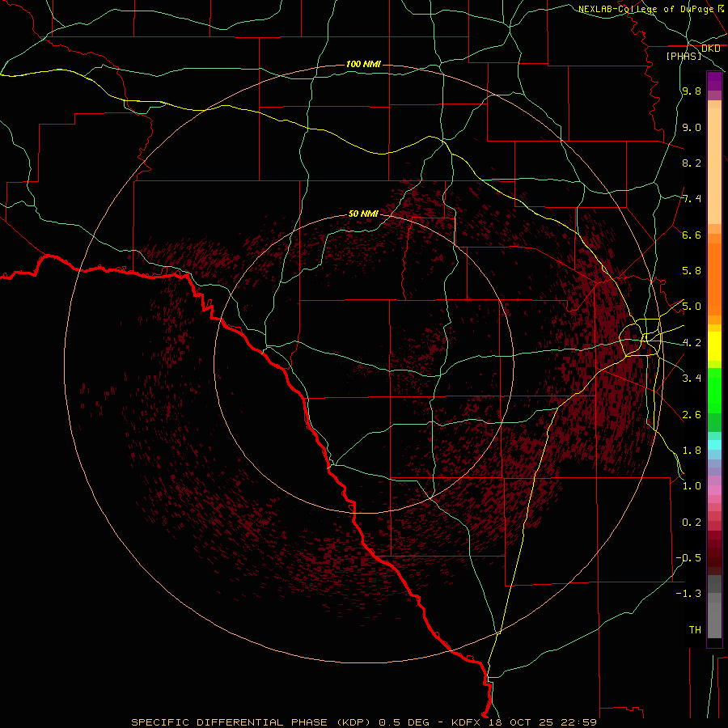Click the 3.4 color scale value
The height and width of the screenshot is (728, 728).
point(692,379)
